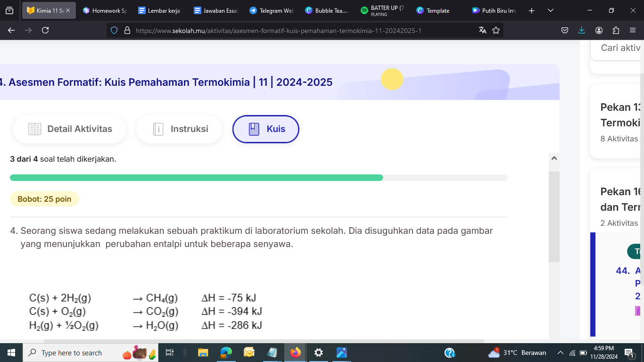Switch to the Jawaban Essai tab
Screen dimensions: 644x362
[215, 10]
